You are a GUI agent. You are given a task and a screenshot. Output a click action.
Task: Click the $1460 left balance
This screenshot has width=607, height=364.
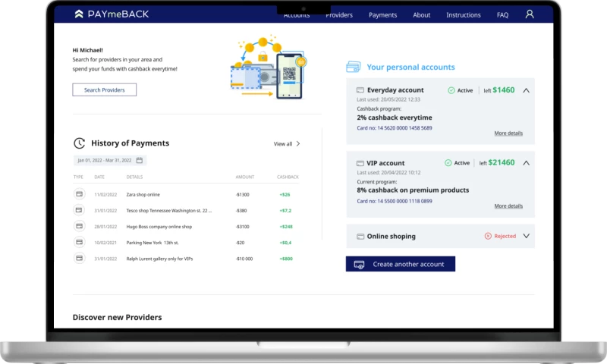pos(503,90)
